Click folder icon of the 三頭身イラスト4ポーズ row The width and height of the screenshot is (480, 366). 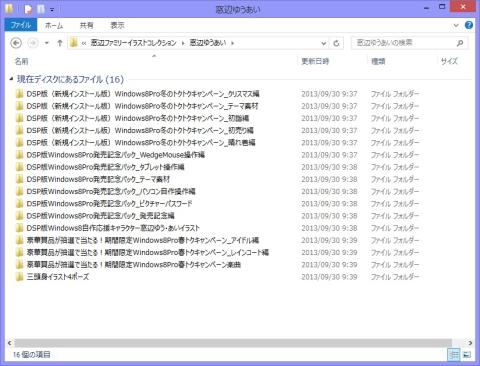20,277
